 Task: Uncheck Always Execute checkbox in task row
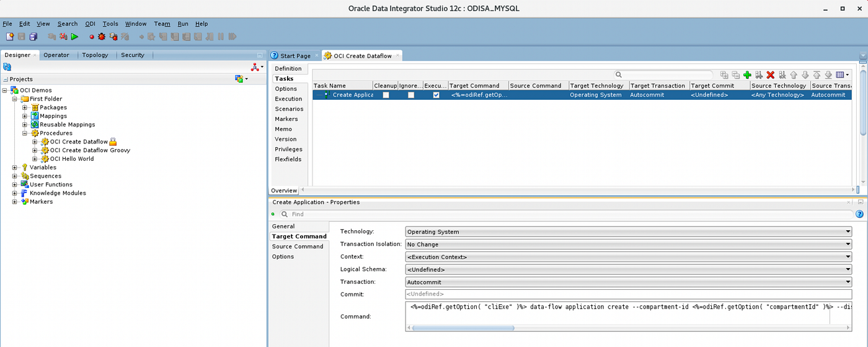pos(436,95)
